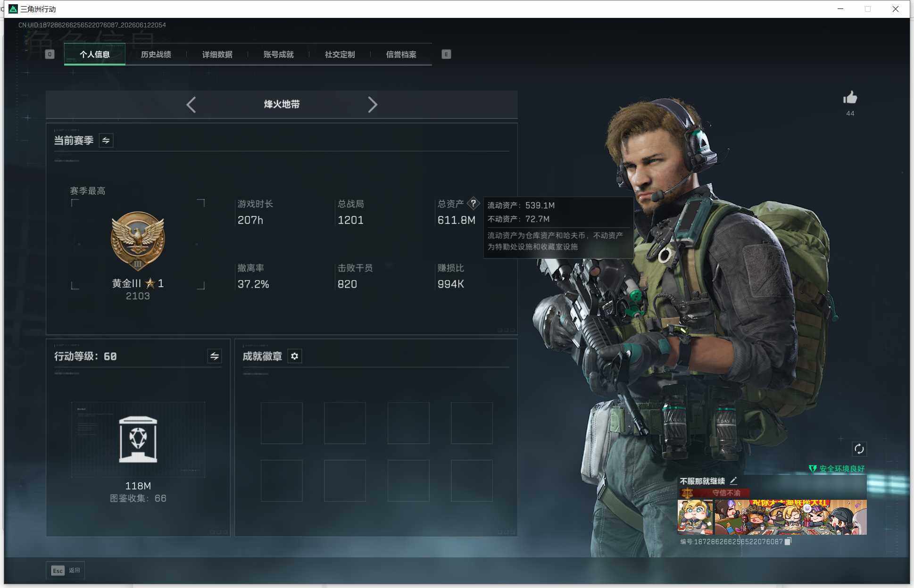
Task: Click the Q key tab-switch icon
Action: pos(50,54)
